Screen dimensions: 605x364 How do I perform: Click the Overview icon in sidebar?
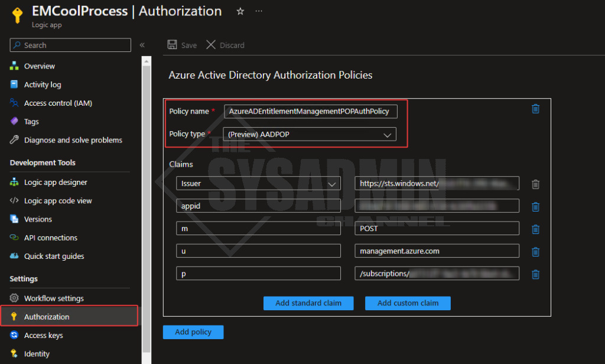tap(14, 66)
